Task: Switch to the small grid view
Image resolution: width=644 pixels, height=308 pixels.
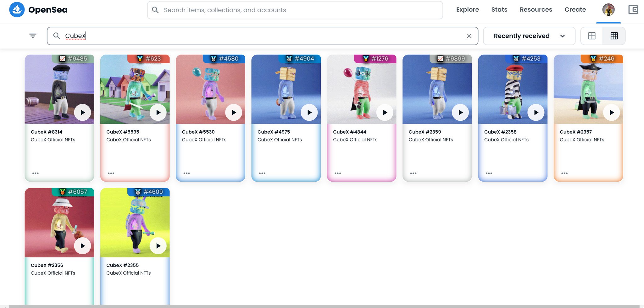Action: (x=614, y=36)
